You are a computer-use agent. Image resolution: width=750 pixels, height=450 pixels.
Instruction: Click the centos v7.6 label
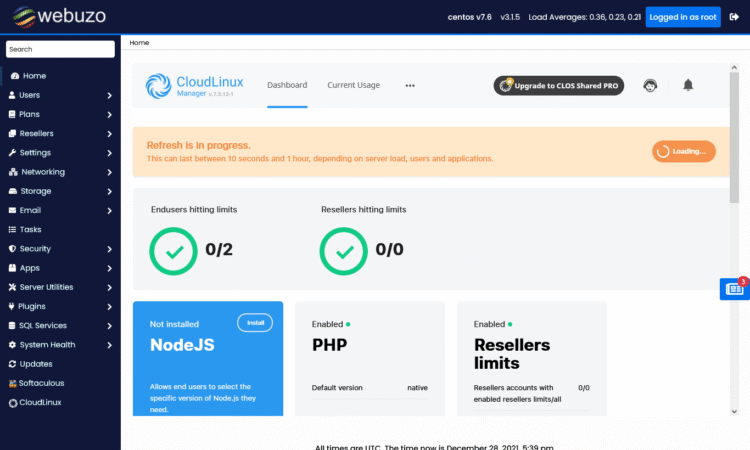469,17
